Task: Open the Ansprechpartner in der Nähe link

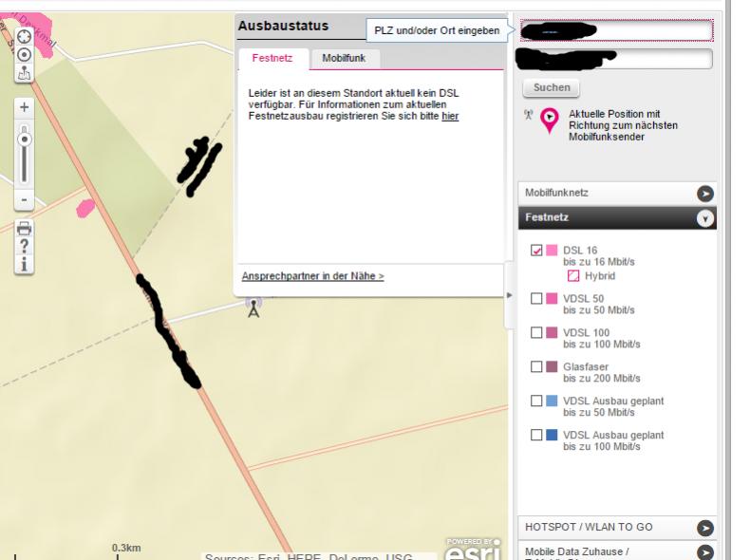Action: (313, 276)
